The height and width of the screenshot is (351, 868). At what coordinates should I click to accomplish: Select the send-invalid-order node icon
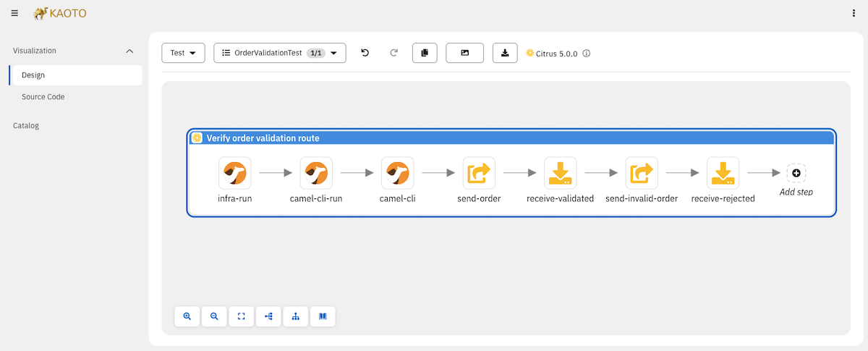coord(642,174)
